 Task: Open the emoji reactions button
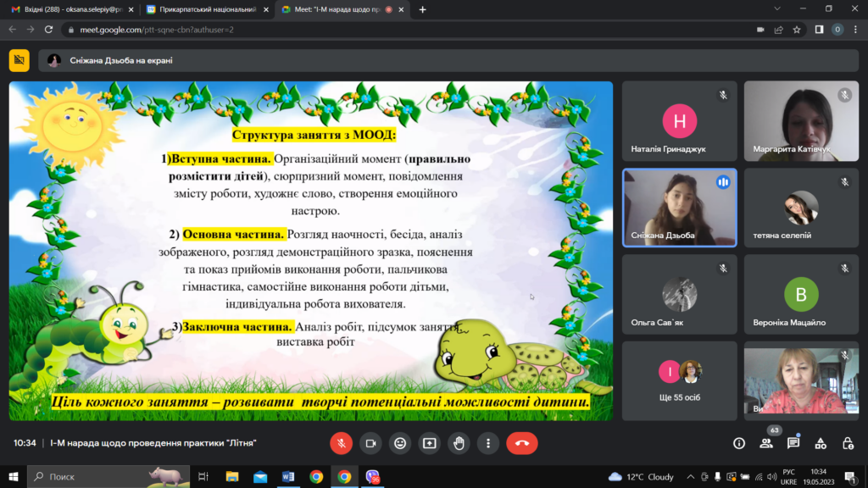[400, 443]
